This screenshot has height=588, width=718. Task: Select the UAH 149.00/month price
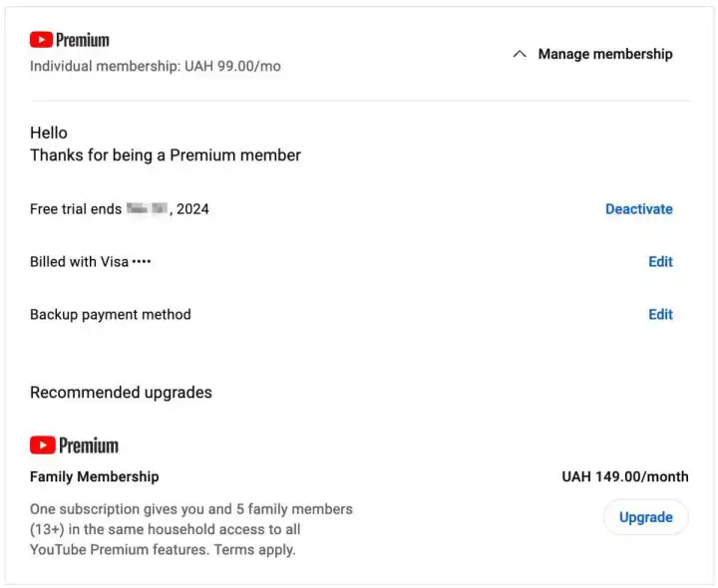[x=624, y=477]
